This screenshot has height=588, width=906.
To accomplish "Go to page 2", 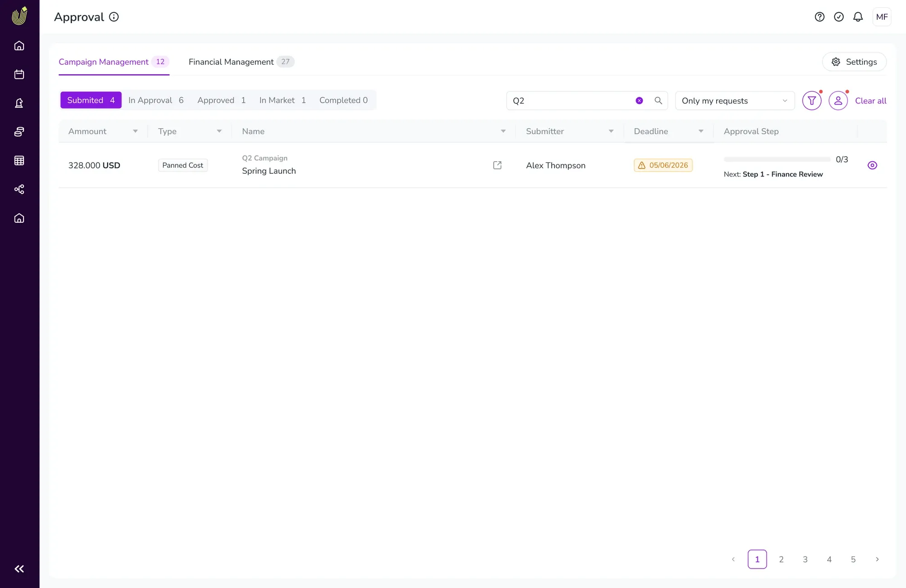I will tap(781, 559).
